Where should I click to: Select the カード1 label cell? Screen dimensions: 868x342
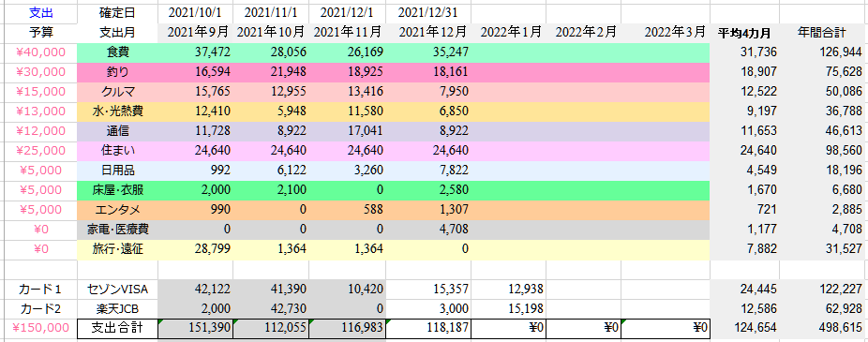(40, 289)
